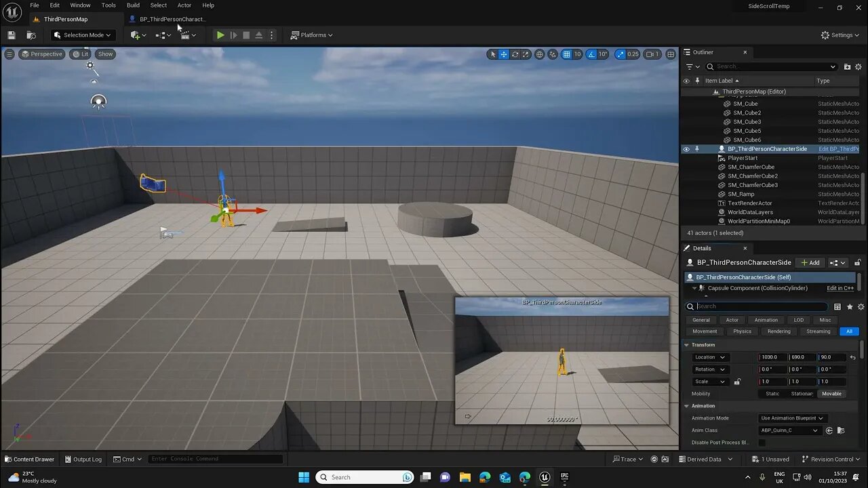Activate the Rotate gizmo tool
Viewport: 868px width, 488px height.
(x=515, y=54)
